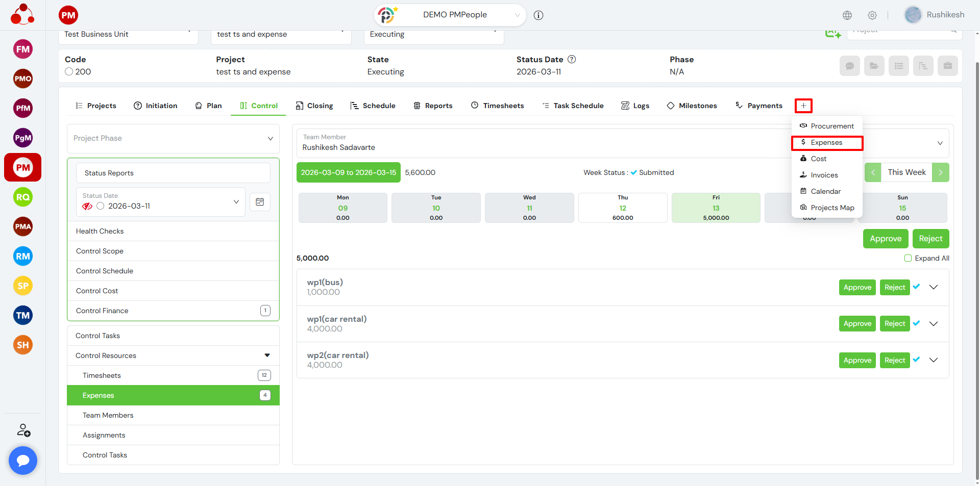
Task: Click the RQ sidebar module icon
Action: tap(23, 197)
